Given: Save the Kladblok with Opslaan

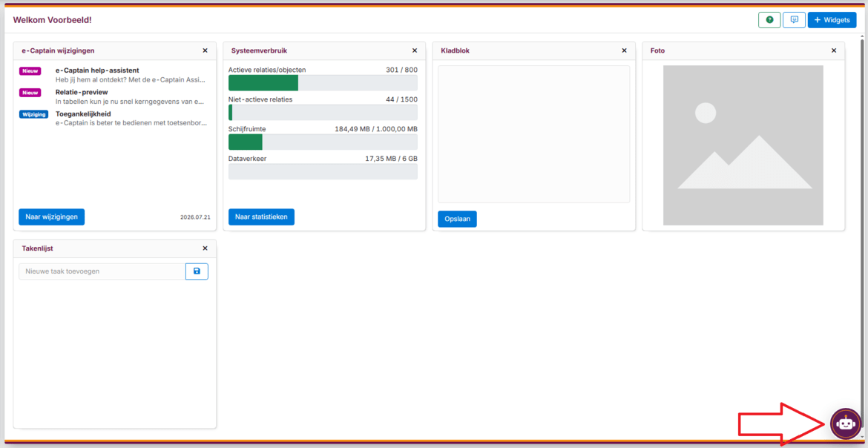Looking at the screenshot, I should pyautogui.click(x=457, y=219).
